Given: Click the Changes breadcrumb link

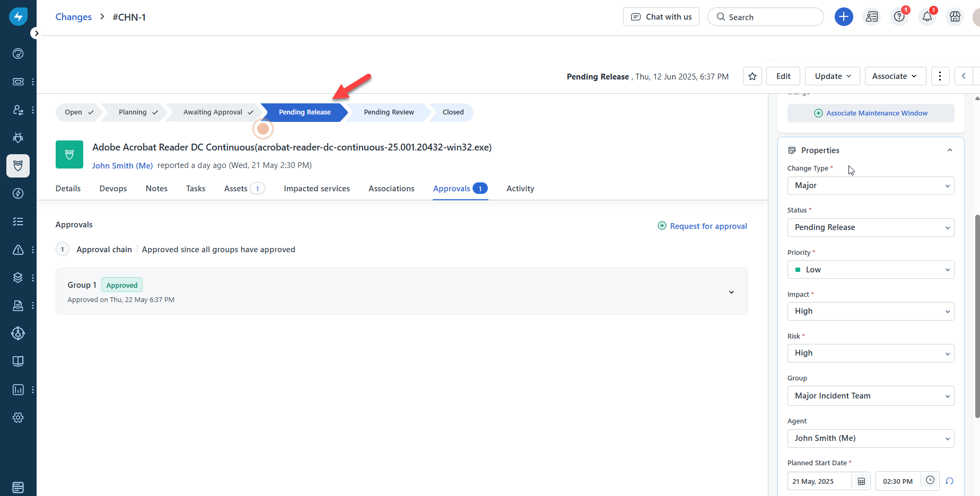Looking at the screenshot, I should (x=74, y=17).
